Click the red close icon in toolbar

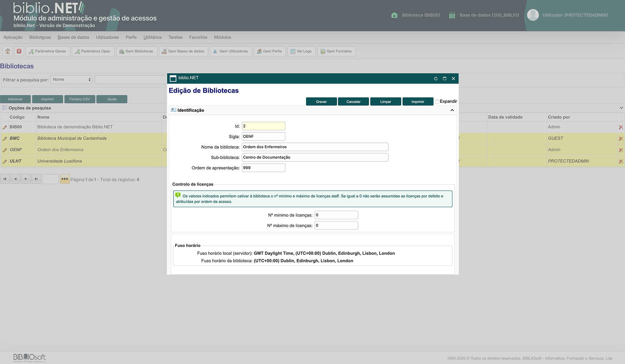coord(19,51)
